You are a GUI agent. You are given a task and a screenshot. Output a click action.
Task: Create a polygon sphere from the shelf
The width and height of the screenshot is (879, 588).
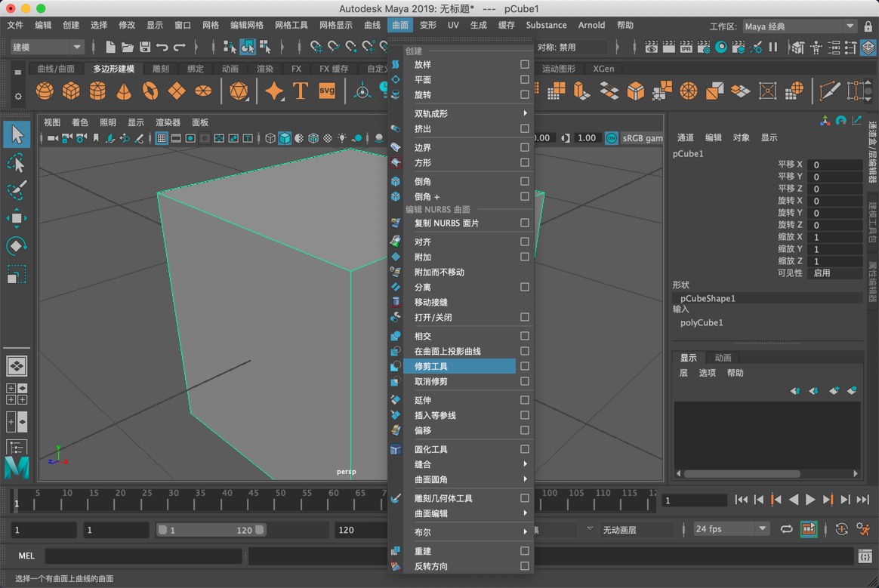(44, 91)
